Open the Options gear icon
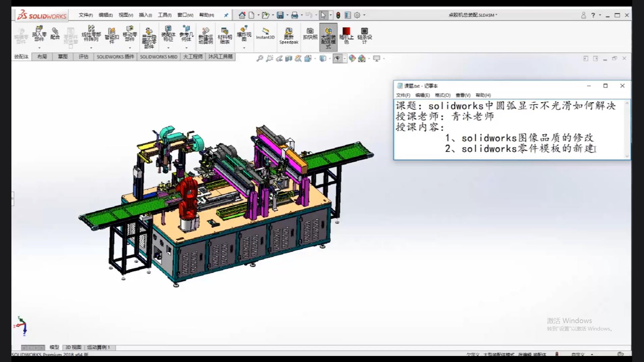Screen dimensions: 644x362 (x=357, y=15)
